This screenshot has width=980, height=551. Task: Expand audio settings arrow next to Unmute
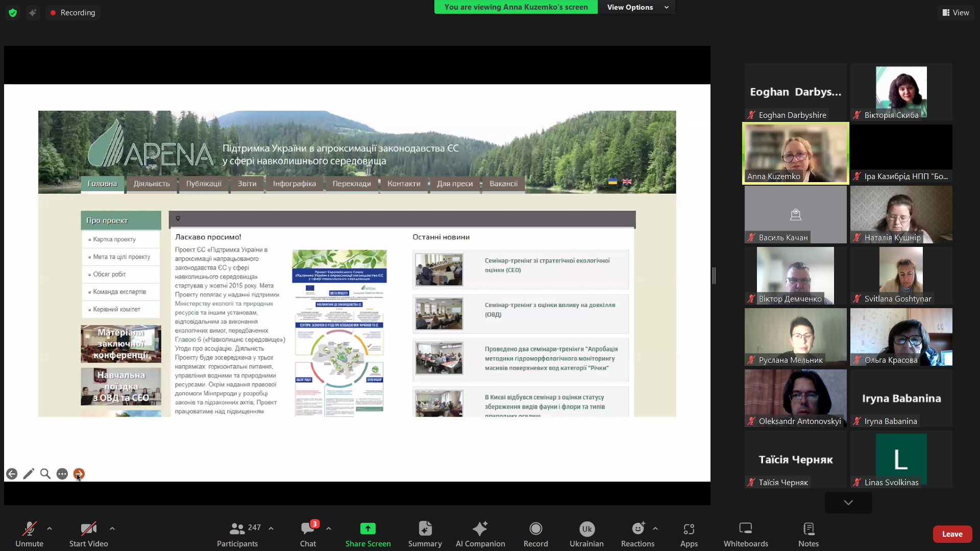pos(50,529)
